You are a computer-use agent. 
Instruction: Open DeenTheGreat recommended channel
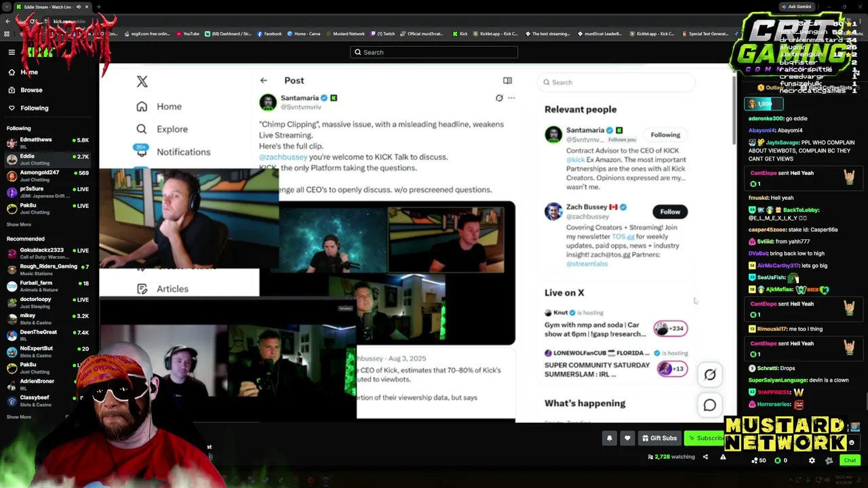point(47,335)
